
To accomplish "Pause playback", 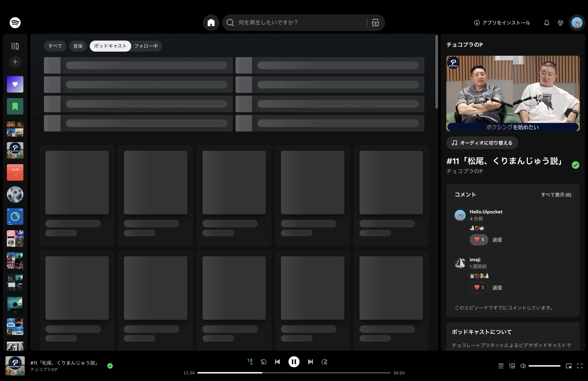I will coord(294,362).
